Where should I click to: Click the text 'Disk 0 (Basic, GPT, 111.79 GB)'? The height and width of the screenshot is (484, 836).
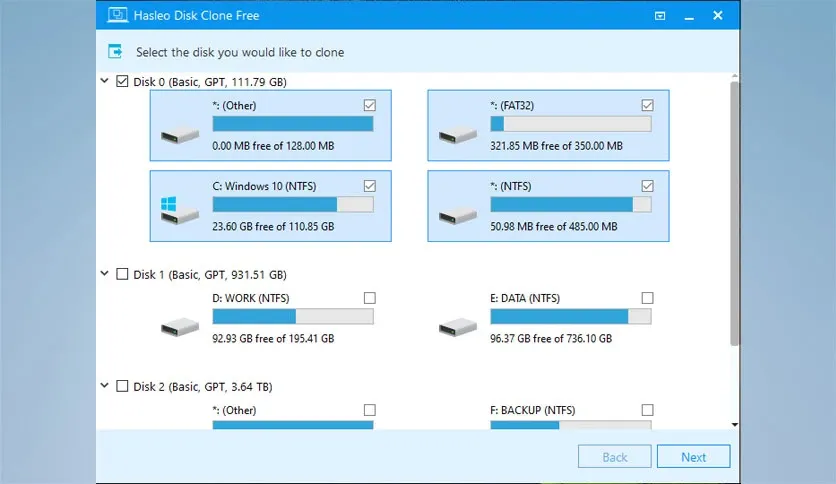[210, 82]
